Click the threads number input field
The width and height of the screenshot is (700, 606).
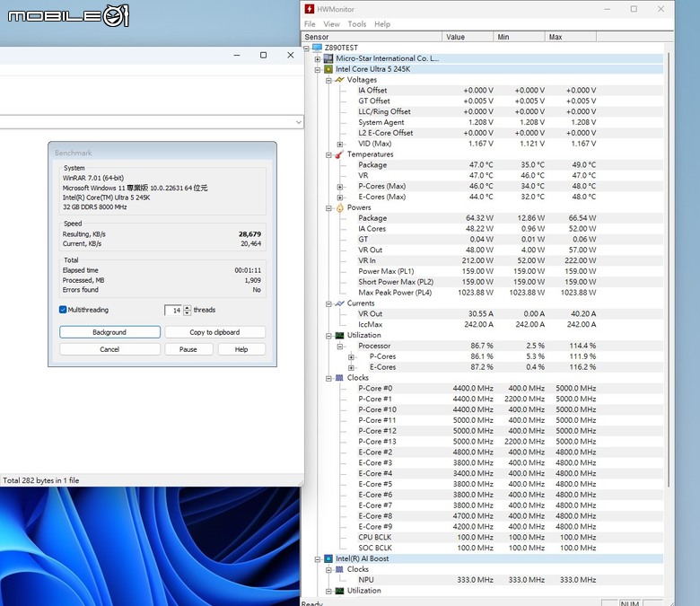tap(174, 310)
